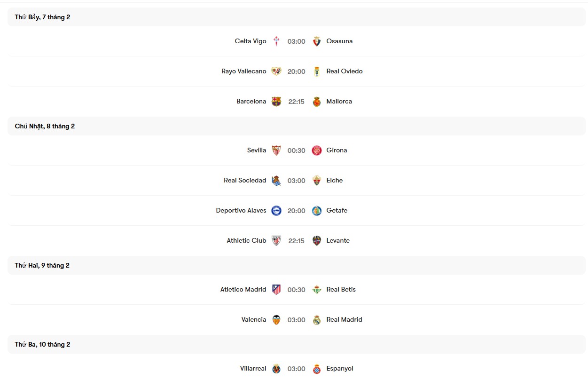The height and width of the screenshot is (380, 588).
Task: Click the Elche team name
Action: click(x=334, y=180)
